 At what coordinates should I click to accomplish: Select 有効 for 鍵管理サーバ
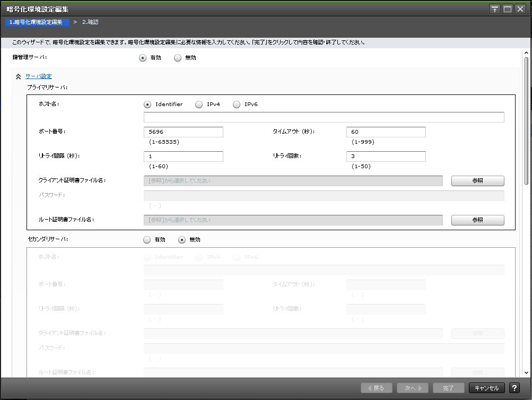[x=143, y=58]
